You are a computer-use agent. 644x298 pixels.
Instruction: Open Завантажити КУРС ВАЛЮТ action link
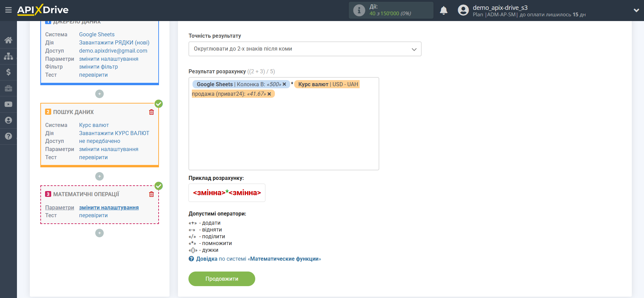pos(114,133)
